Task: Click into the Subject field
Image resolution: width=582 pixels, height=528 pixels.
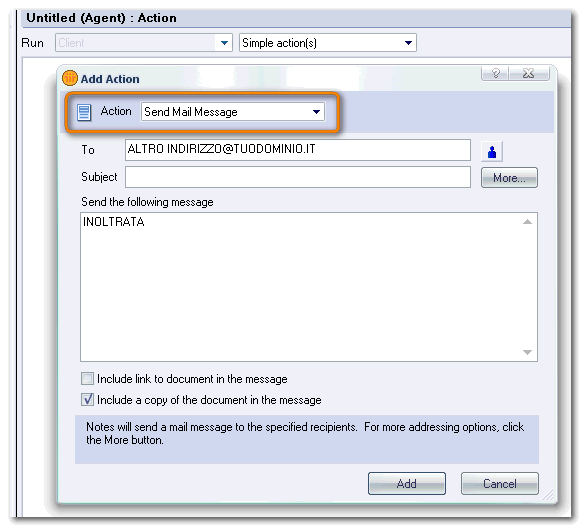Action: tap(298, 177)
